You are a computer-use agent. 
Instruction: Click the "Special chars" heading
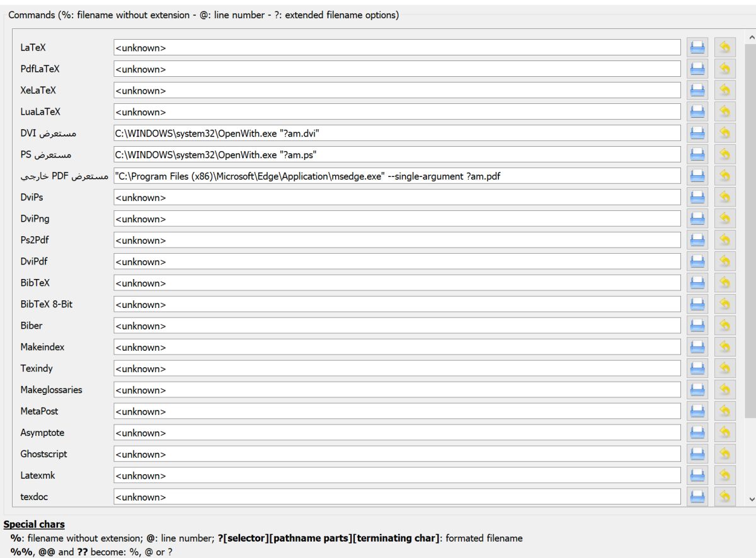(x=34, y=525)
